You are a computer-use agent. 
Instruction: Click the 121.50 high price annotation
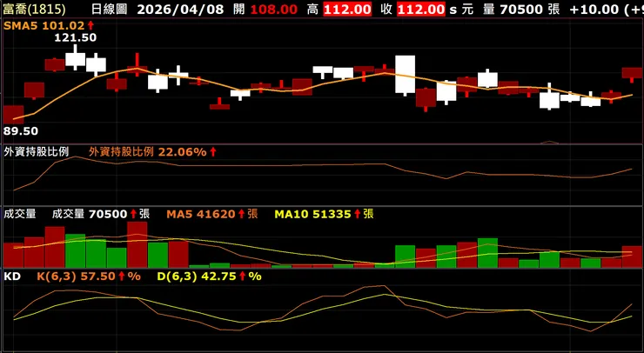[x=76, y=37]
